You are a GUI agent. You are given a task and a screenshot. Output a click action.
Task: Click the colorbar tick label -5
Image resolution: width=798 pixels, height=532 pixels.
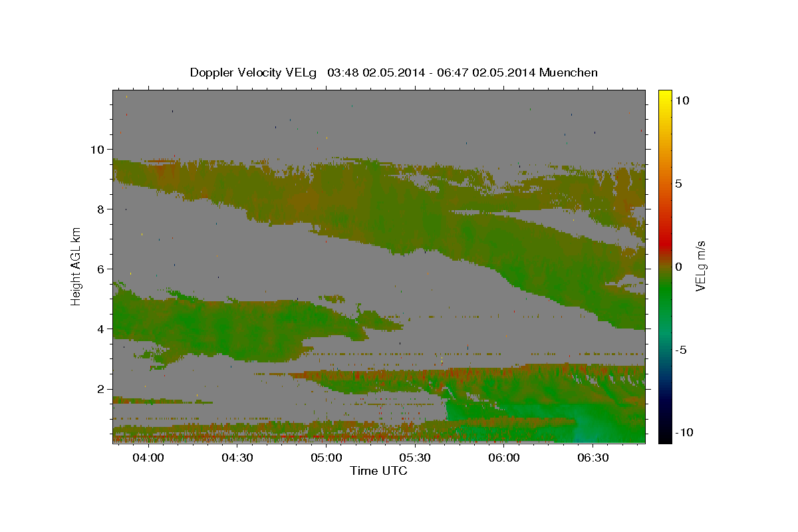click(682, 350)
